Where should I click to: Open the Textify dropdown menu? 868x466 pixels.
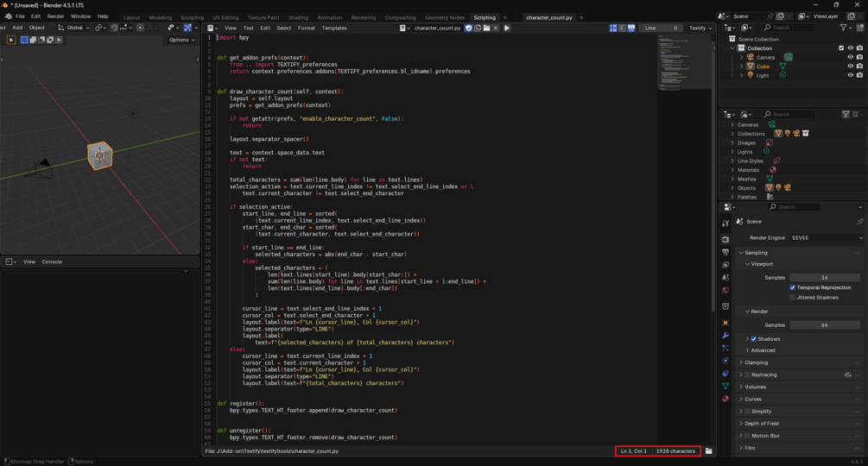coord(700,28)
